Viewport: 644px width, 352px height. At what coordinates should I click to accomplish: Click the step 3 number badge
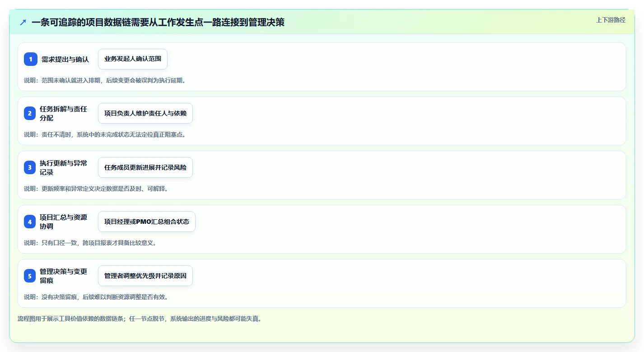(x=30, y=167)
